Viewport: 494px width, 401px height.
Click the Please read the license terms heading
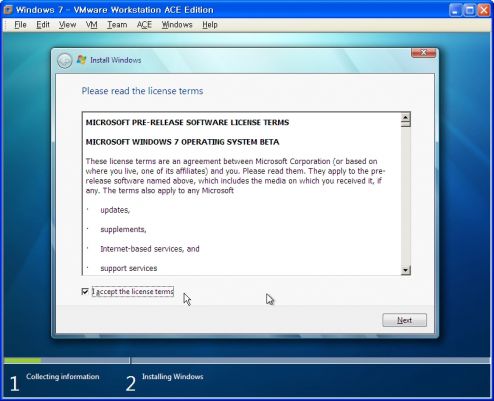[142, 91]
